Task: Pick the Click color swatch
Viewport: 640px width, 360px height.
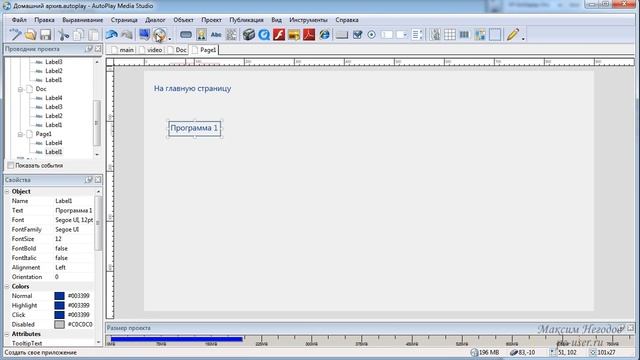Action: pos(60,315)
